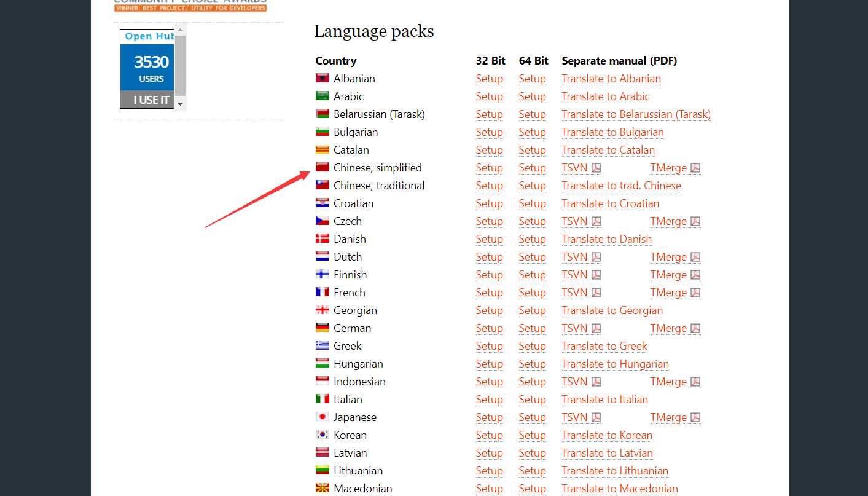Download the 64 Bit Setup for German
The image size is (868, 496).
click(532, 328)
